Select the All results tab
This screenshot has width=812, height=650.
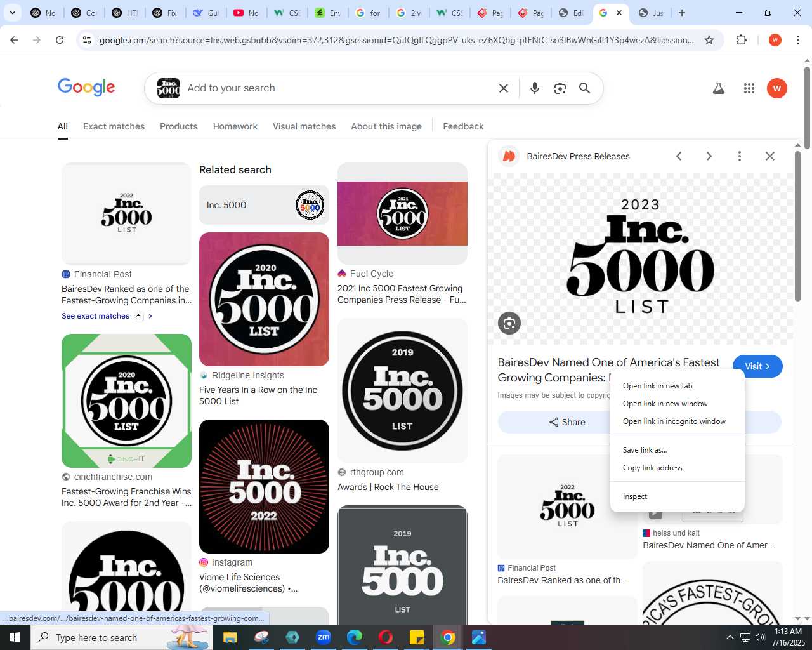point(63,126)
